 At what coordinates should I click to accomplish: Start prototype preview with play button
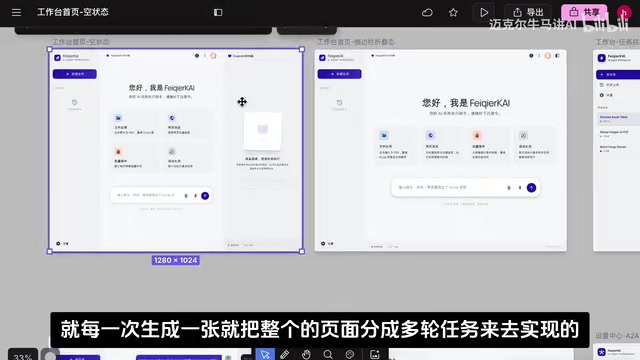[484, 13]
